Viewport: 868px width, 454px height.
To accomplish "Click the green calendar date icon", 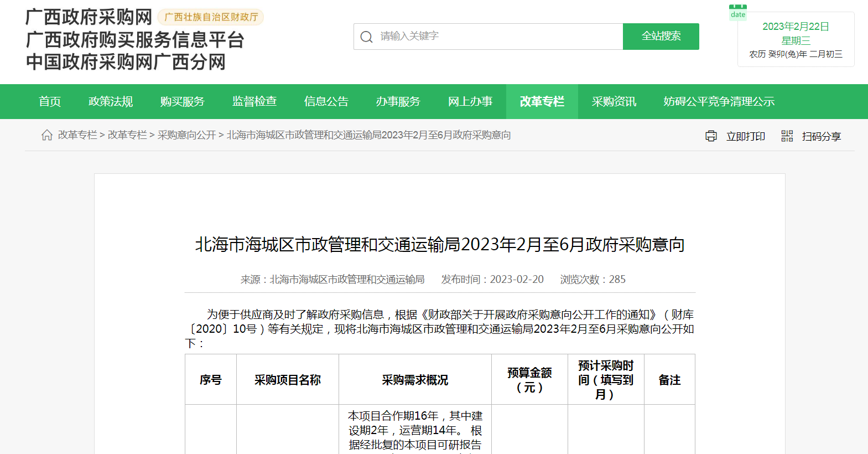I will pos(737,12).
